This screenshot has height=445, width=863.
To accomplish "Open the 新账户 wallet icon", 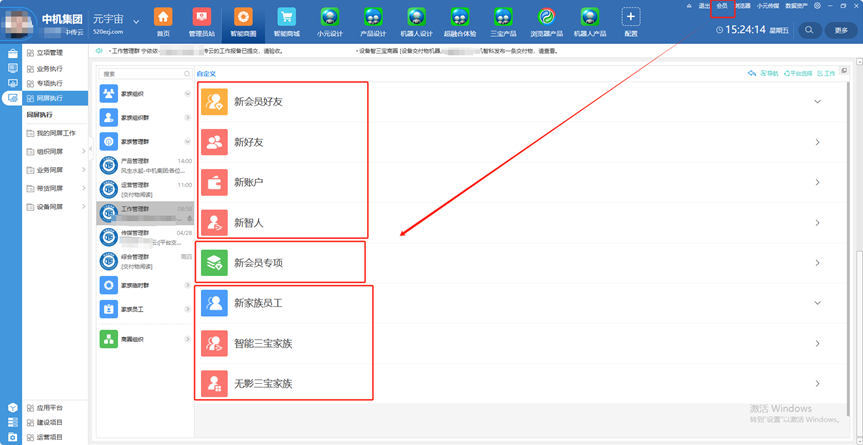I will [x=214, y=182].
